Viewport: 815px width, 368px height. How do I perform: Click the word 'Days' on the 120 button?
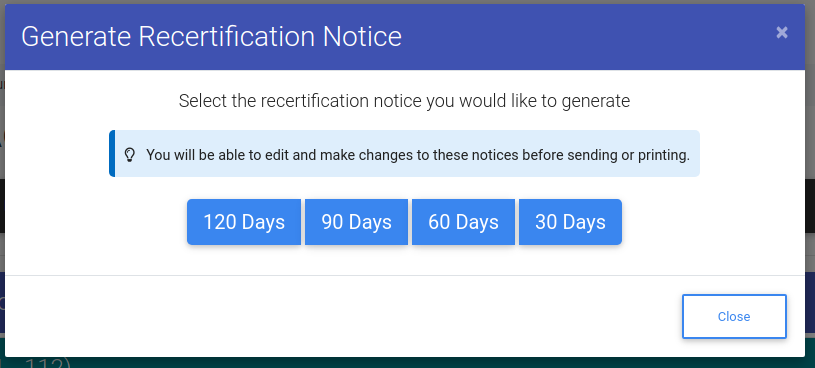[264, 222]
